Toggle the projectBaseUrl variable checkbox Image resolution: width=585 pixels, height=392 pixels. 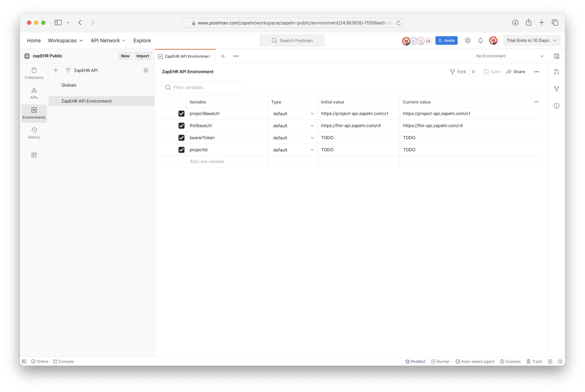pos(181,113)
